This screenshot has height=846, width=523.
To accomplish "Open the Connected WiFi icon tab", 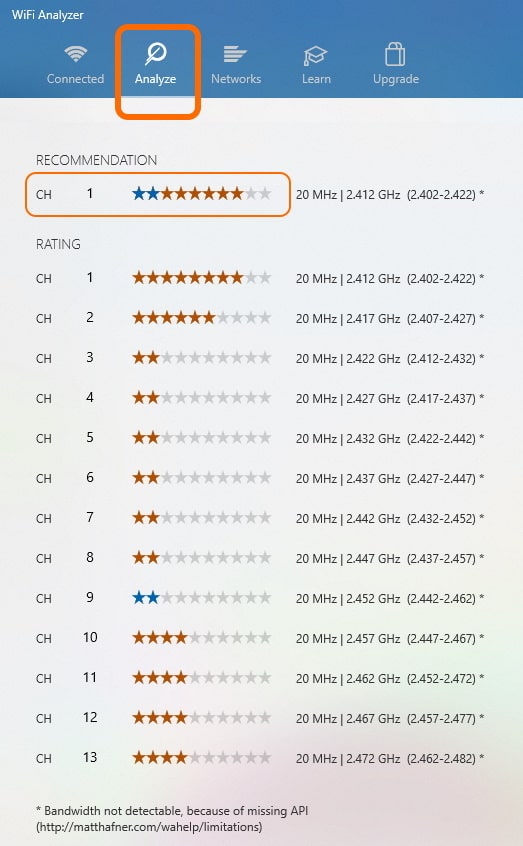I will pos(75,54).
